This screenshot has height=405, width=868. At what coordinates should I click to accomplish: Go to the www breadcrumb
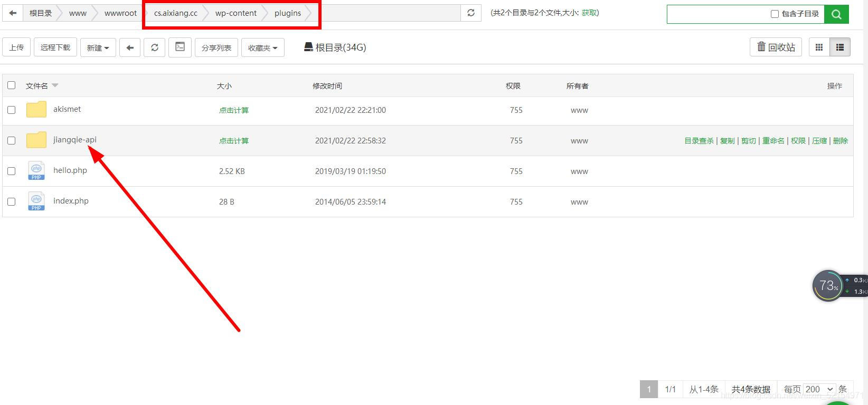coord(78,13)
